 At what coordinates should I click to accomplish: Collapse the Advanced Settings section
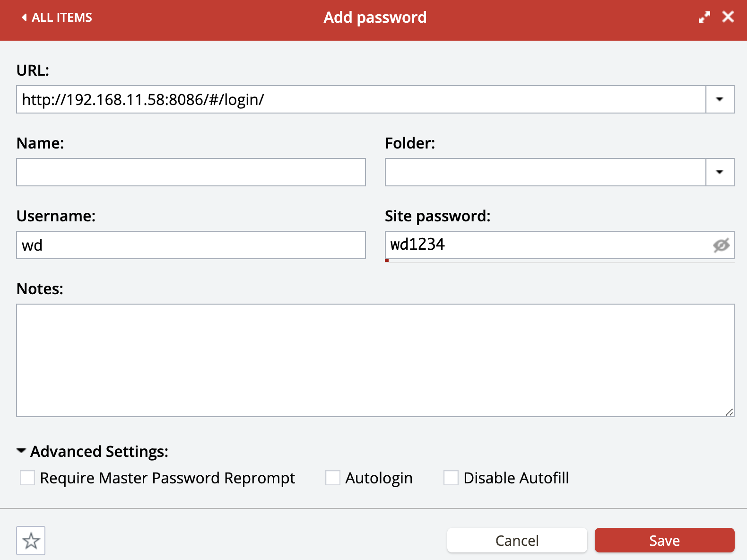21,451
